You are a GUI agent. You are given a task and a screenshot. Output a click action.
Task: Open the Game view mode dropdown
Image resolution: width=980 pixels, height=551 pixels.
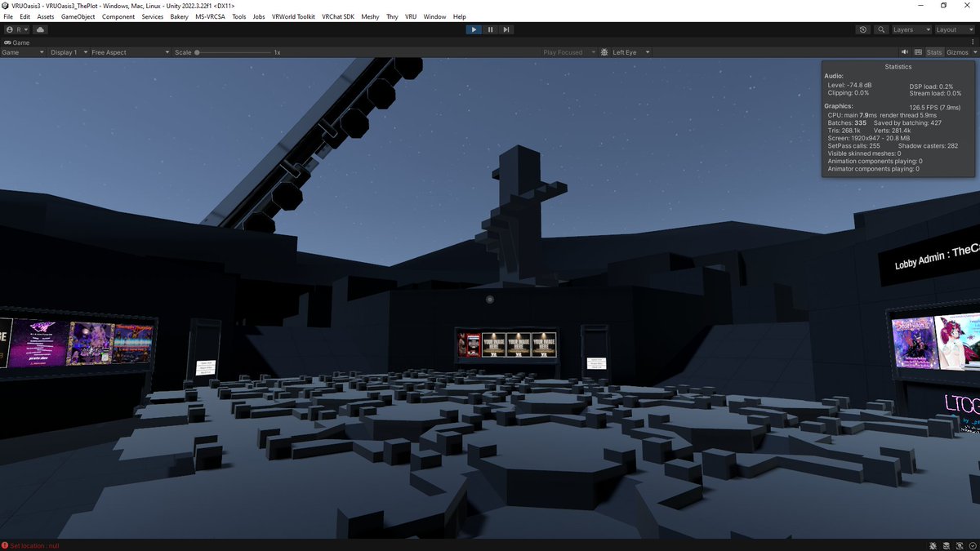23,52
